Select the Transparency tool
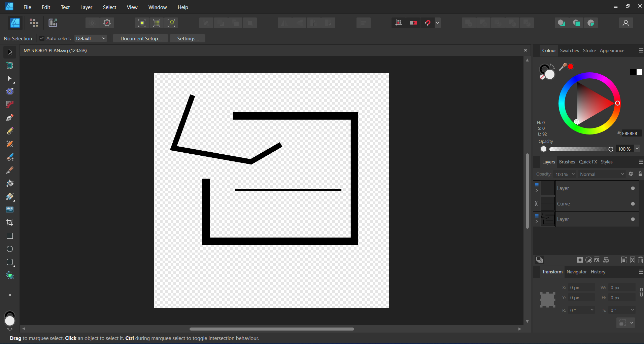Viewport: 644px width, 344px height. point(10,196)
